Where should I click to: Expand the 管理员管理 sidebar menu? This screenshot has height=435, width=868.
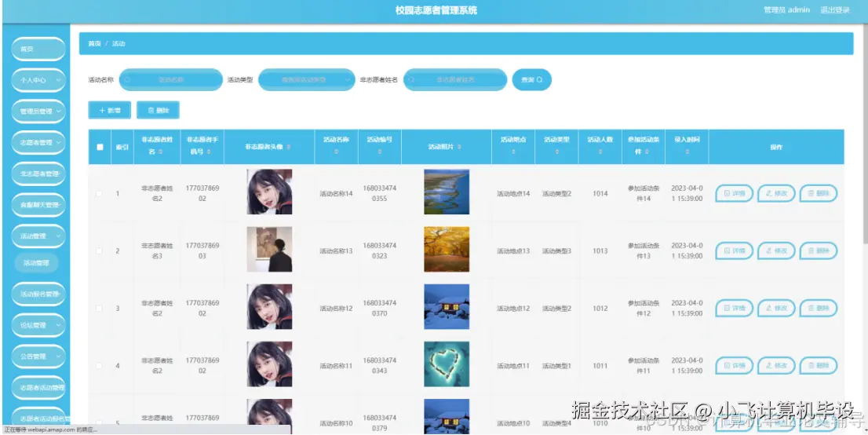[x=38, y=111]
